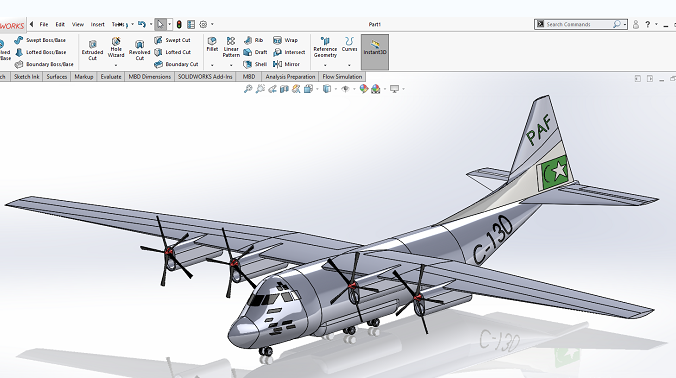Select the Swept Boss/Base tool
The height and width of the screenshot is (378, 676).
pyautogui.click(x=40, y=40)
